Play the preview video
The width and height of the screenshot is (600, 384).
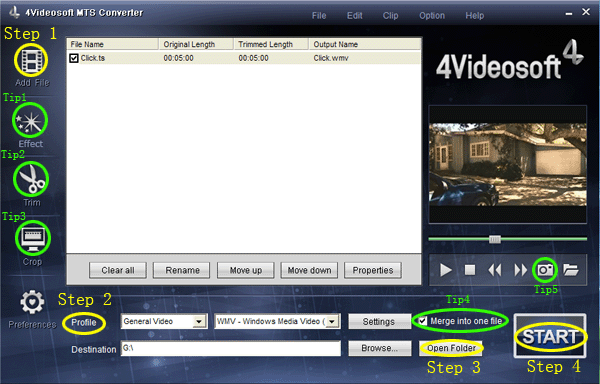[445, 270]
